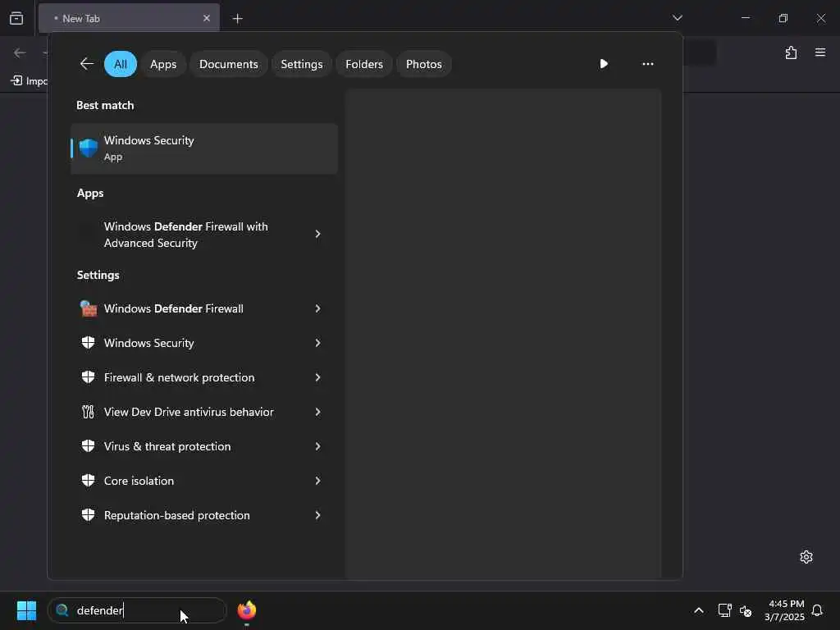The width and height of the screenshot is (840, 630).
Task: Open Windows Security best match app
Action: pyautogui.click(x=204, y=148)
